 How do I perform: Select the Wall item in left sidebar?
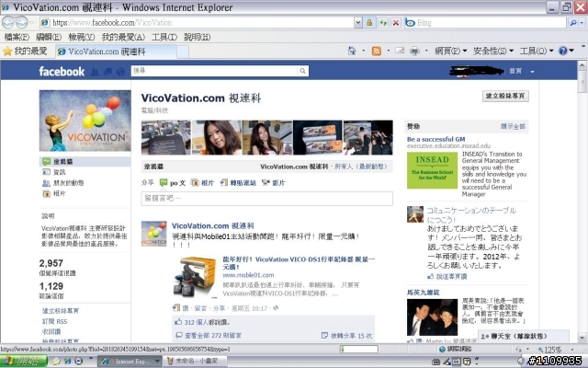(85, 162)
